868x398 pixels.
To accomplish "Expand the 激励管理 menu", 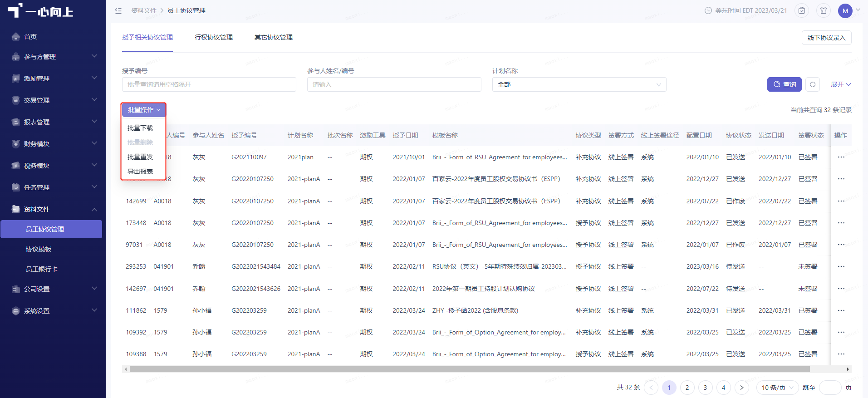I will (94, 78).
